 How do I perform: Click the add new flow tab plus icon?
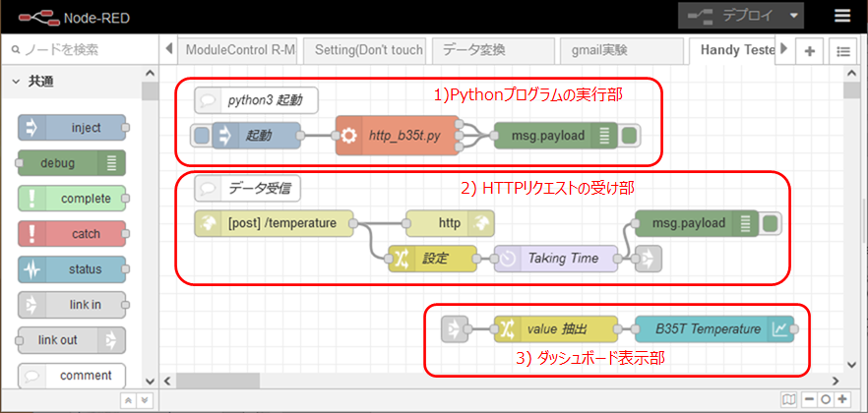[809, 51]
